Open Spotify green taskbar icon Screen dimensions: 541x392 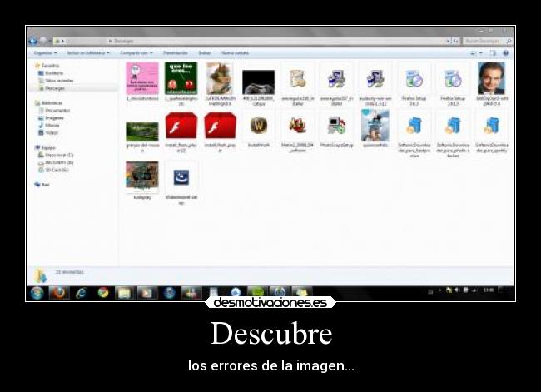[257, 293]
